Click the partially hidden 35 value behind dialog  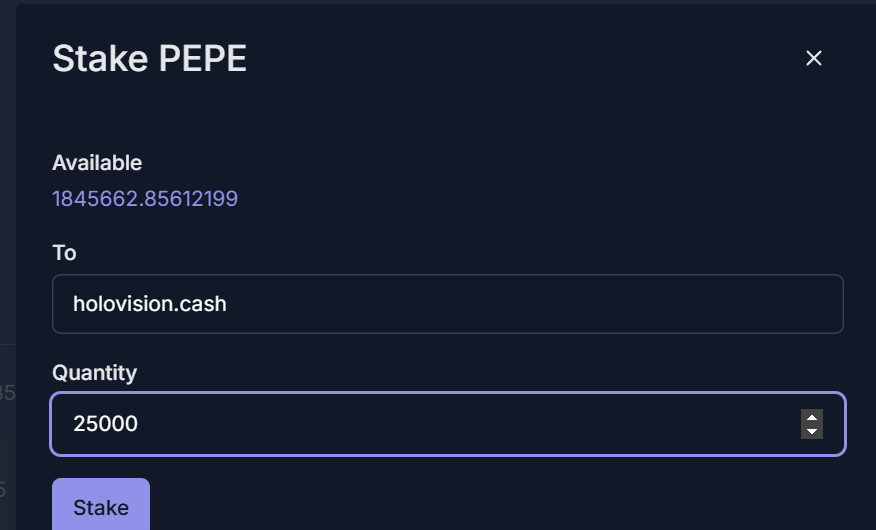tap(7, 393)
